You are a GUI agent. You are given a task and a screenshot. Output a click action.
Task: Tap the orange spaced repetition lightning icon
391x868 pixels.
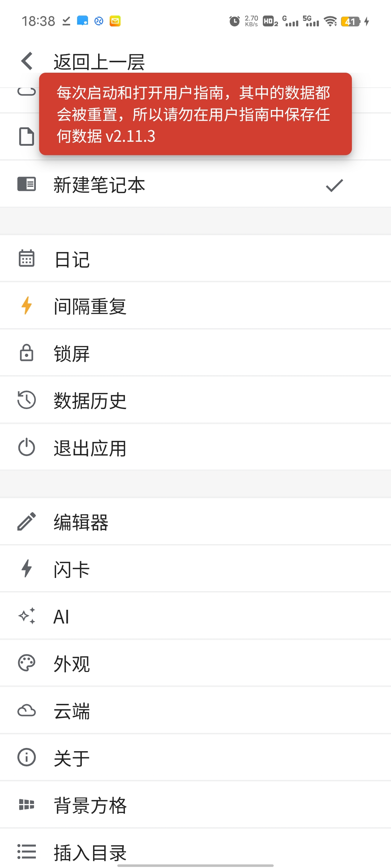[26, 306]
